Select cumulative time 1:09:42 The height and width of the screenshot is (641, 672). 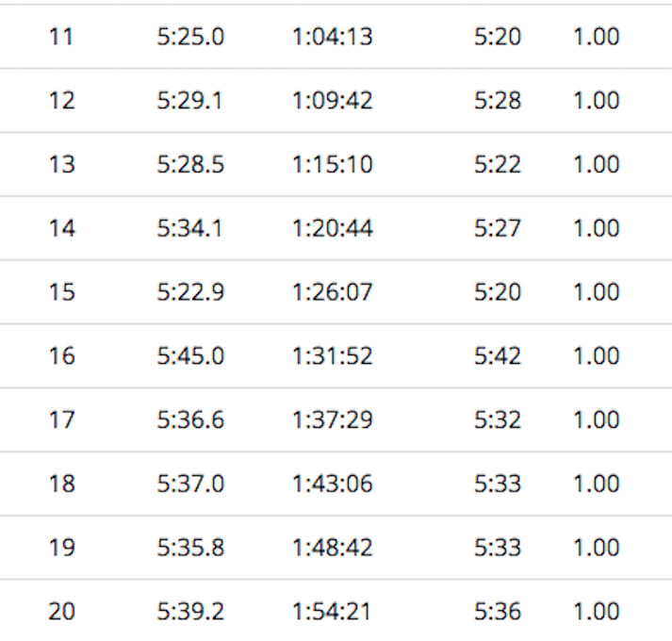pyautogui.click(x=333, y=101)
